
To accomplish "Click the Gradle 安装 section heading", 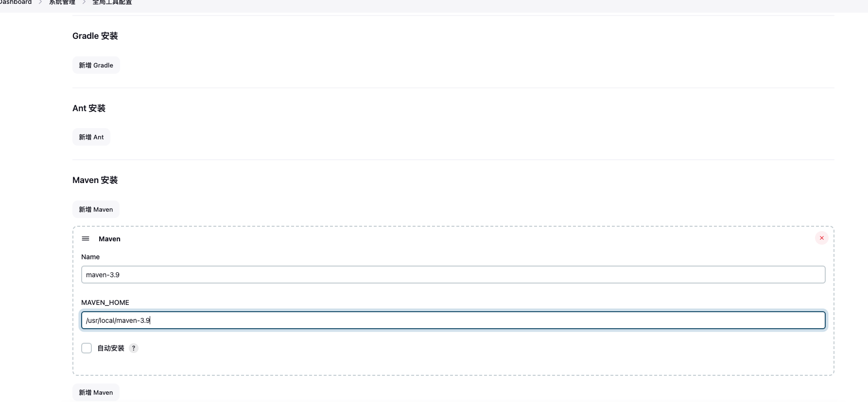I will tap(95, 35).
